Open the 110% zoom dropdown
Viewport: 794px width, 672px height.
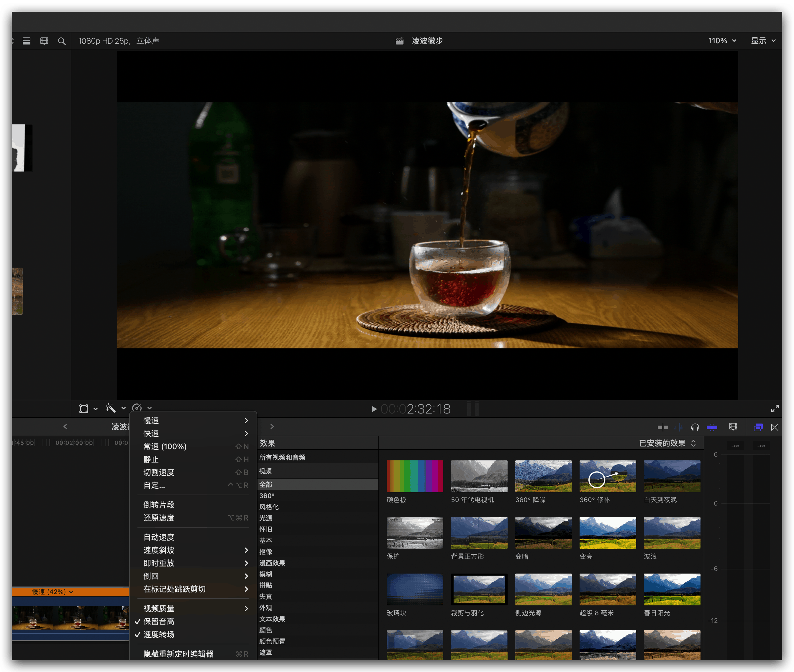(722, 41)
